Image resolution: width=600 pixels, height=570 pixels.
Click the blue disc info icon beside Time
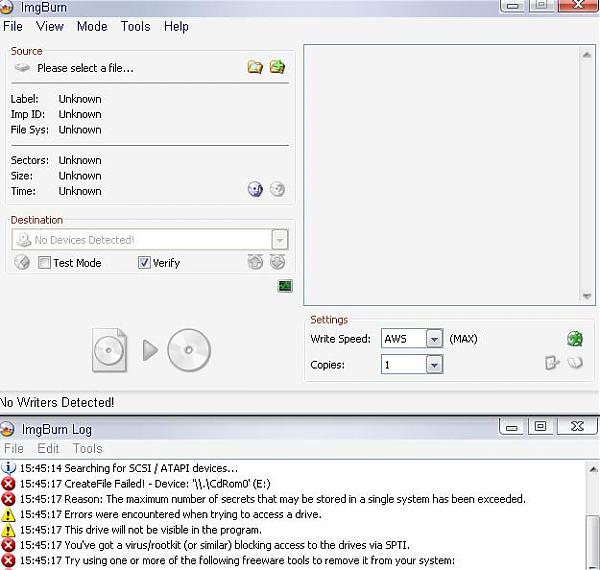pyautogui.click(x=255, y=189)
